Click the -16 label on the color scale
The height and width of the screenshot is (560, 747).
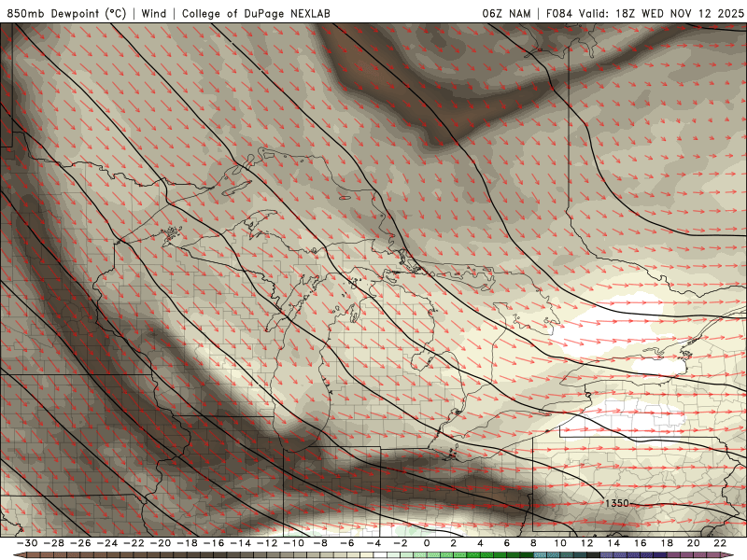point(214,543)
